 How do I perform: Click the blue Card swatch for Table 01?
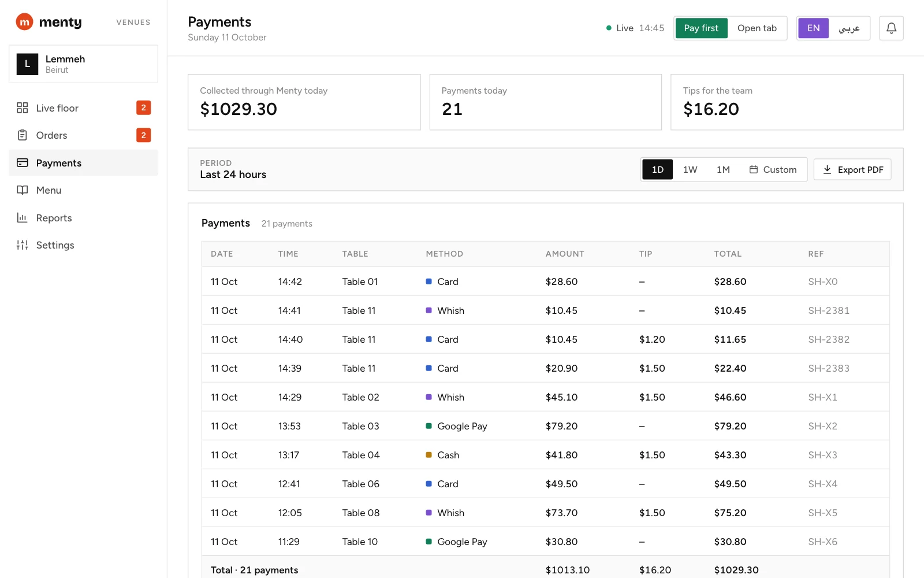(x=429, y=281)
